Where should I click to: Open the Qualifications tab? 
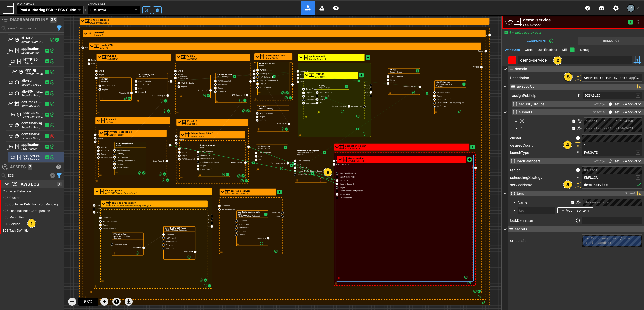(x=547, y=50)
